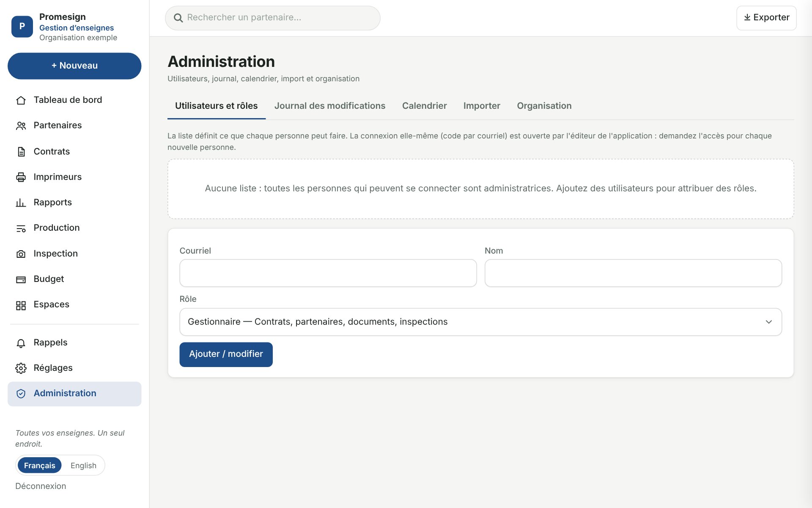Select Utilisateurs et rôles tab
The image size is (812, 508).
point(216,106)
